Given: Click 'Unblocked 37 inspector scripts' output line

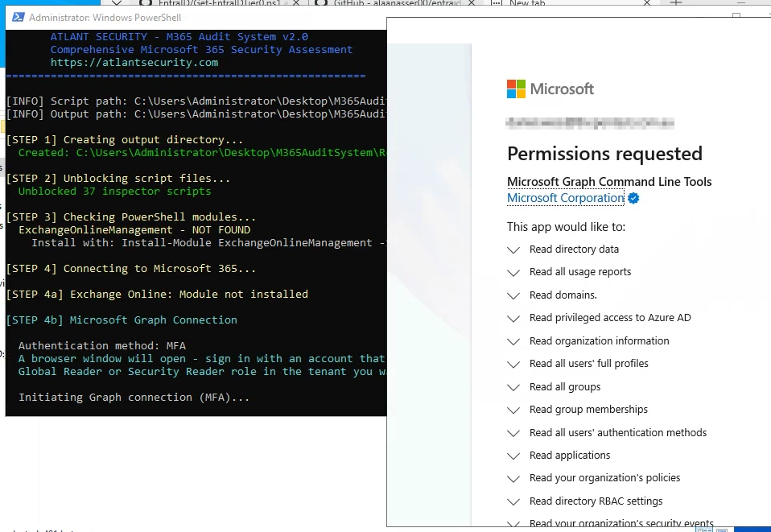Looking at the screenshot, I should click(114, 192).
